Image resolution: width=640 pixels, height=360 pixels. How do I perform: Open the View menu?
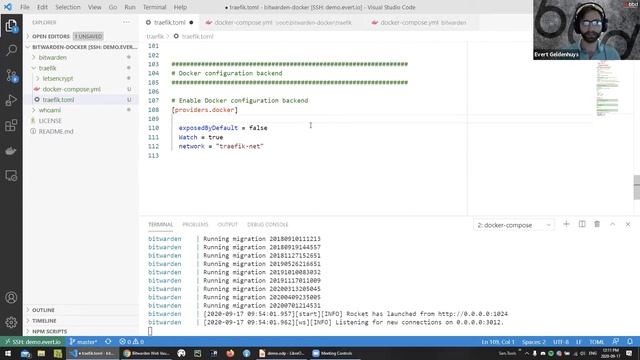pos(94,7)
